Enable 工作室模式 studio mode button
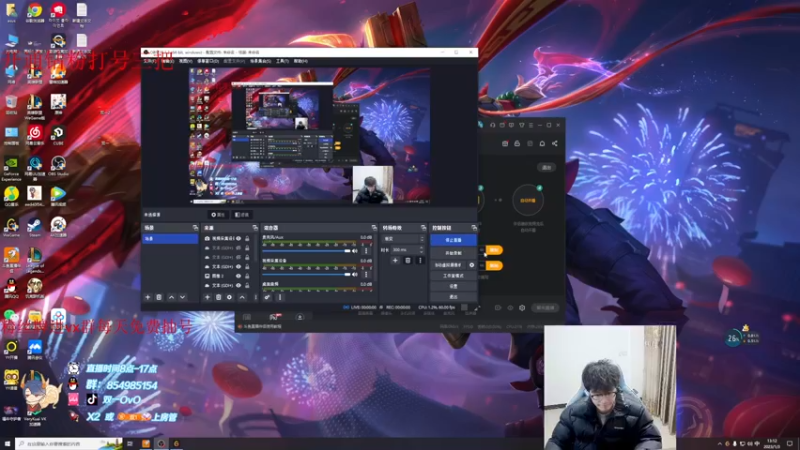The width and height of the screenshot is (800, 450). coord(453,276)
